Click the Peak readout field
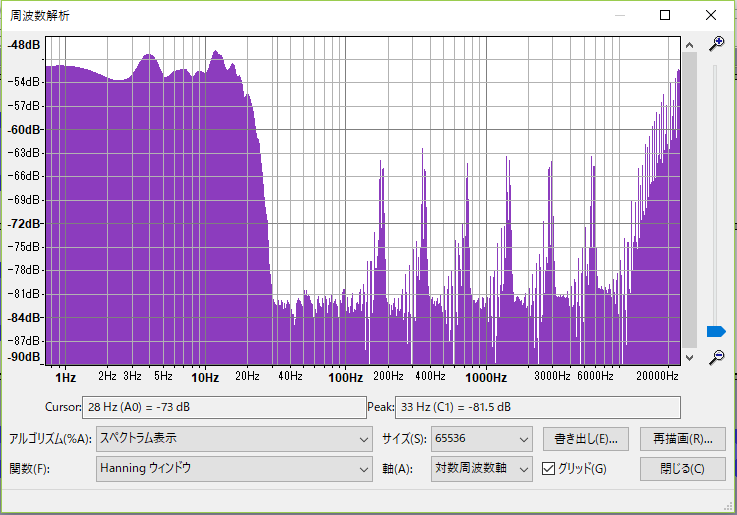 point(538,407)
